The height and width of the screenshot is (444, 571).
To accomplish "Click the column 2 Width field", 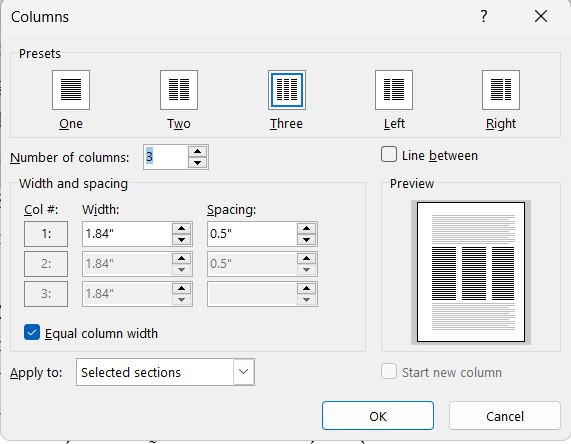I will [x=127, y=264].
